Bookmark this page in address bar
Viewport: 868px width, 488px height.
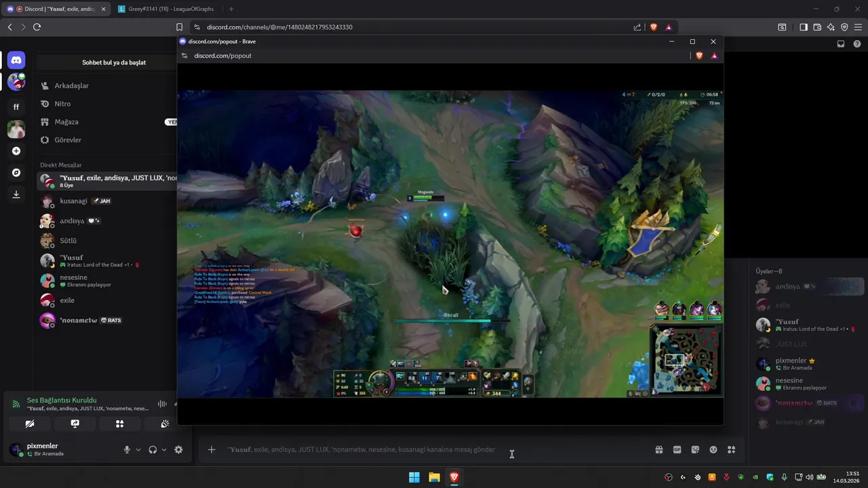pos(179,27)
